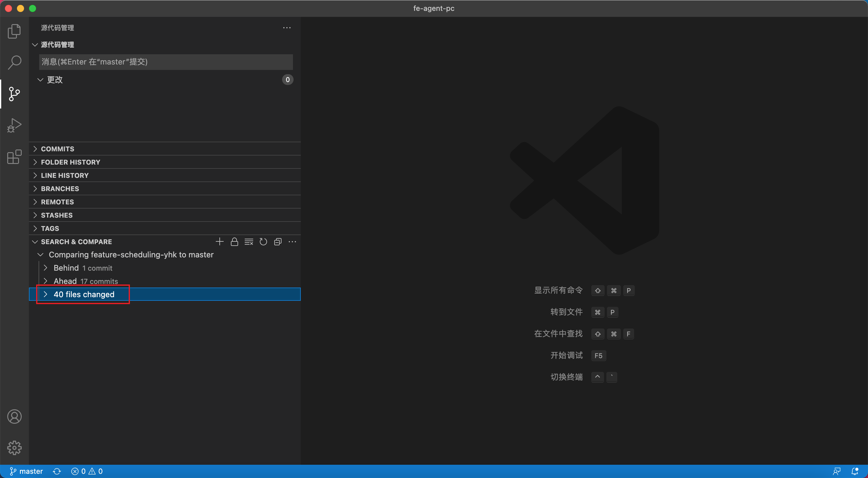Viewport: 868px width, 478px height.
Task: Toggle the Behind 1 commit section
Action: pyautogui.click(x=46, y=268)
